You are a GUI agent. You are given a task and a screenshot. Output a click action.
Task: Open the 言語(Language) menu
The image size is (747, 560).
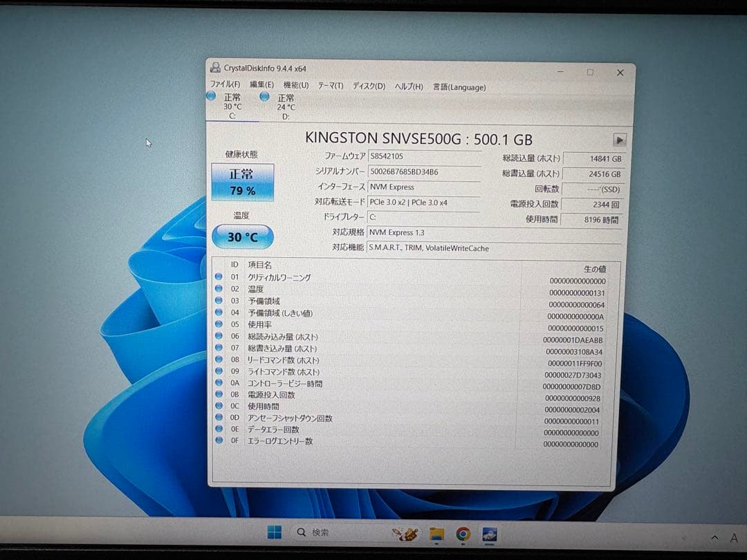(458, 88)
